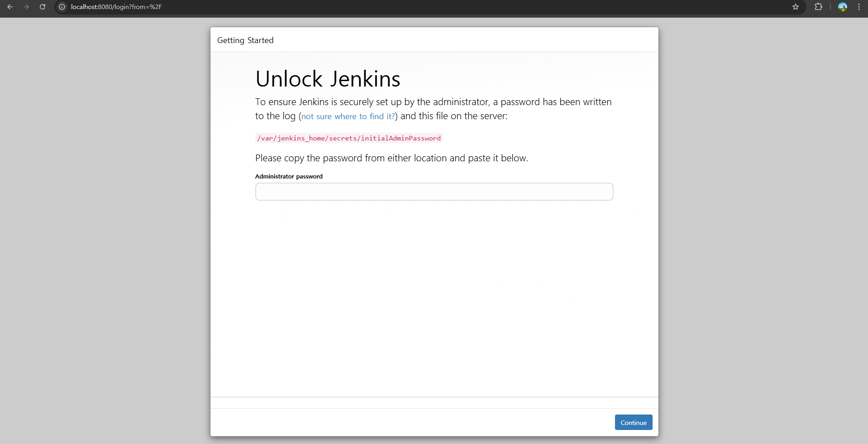Click the 'Administrator password' label
The width and height of the screenshot is (868, 444).
pyautogui.click(x=289, y=176)
